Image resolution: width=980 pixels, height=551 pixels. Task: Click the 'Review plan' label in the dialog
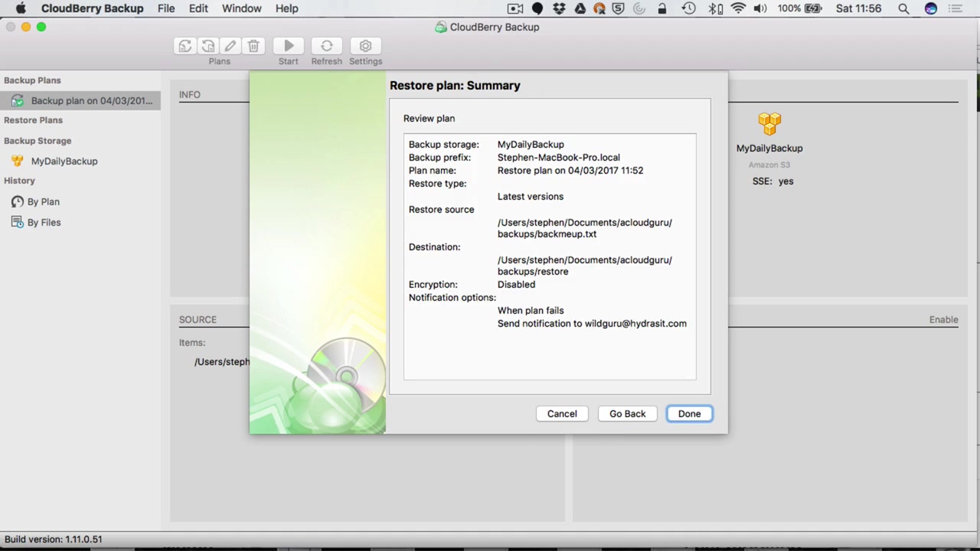click(429, 118)
